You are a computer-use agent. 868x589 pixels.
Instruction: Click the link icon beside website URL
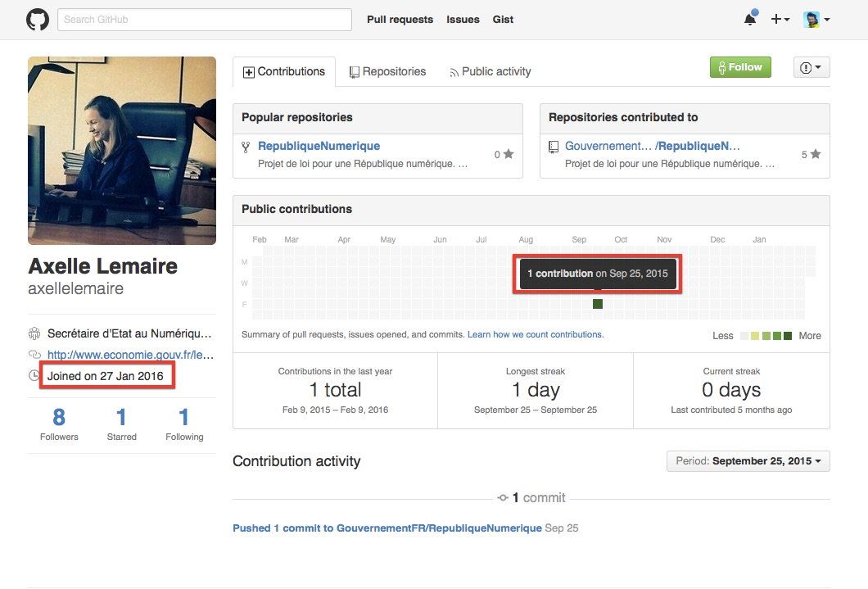point(34,355)
